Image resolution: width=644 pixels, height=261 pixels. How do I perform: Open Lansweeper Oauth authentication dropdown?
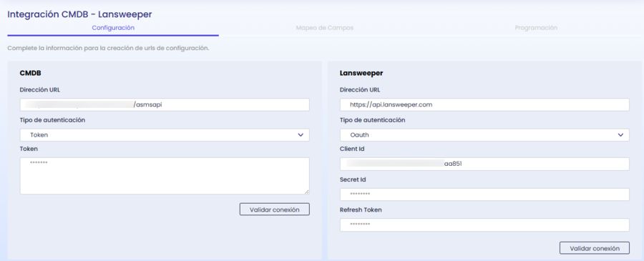[484, 135]
